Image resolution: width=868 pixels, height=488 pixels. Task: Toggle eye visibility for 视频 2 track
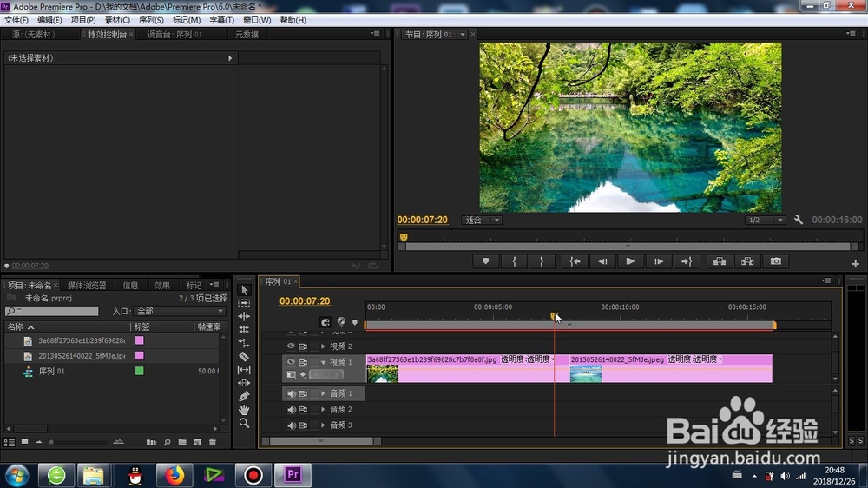pos(291,346)
